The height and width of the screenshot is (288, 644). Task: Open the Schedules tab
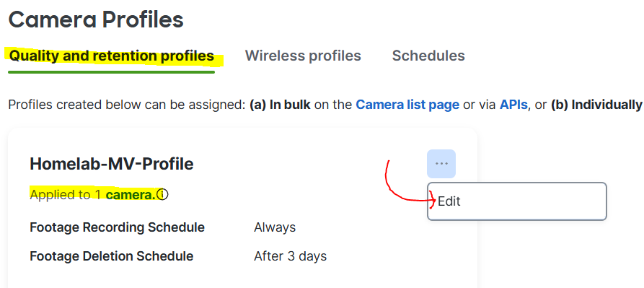click(x=428, y=56)
